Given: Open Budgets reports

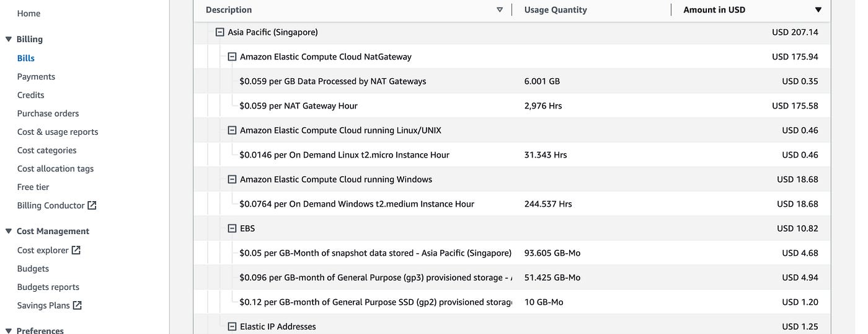Looking at the screenshot, I should pyautogui.click(x=48, y=287).
